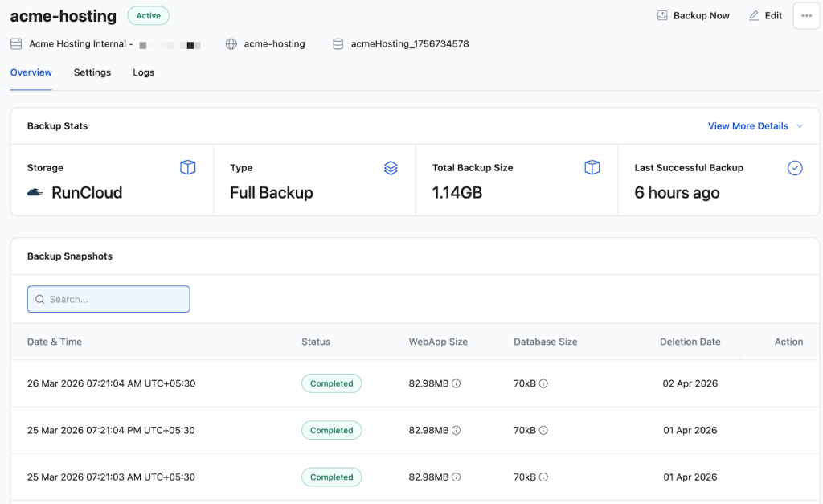This screenshot has width=823, height=504.
Task: Click the Full Backup type value
Action: coord(272,193)
